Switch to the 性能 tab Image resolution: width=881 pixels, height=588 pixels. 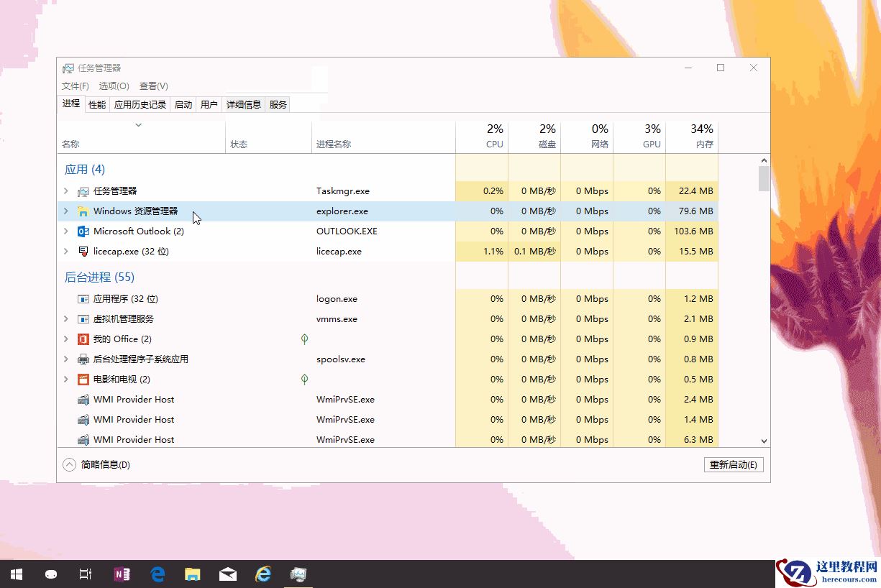pos(96,104)
